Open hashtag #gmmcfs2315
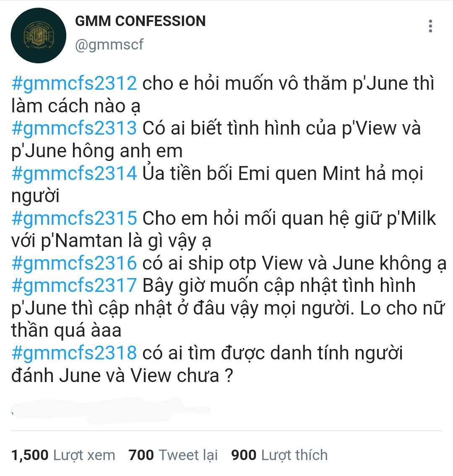Image resolution: width=453 pixels, height=476 pixels. (x=74, y=218)
